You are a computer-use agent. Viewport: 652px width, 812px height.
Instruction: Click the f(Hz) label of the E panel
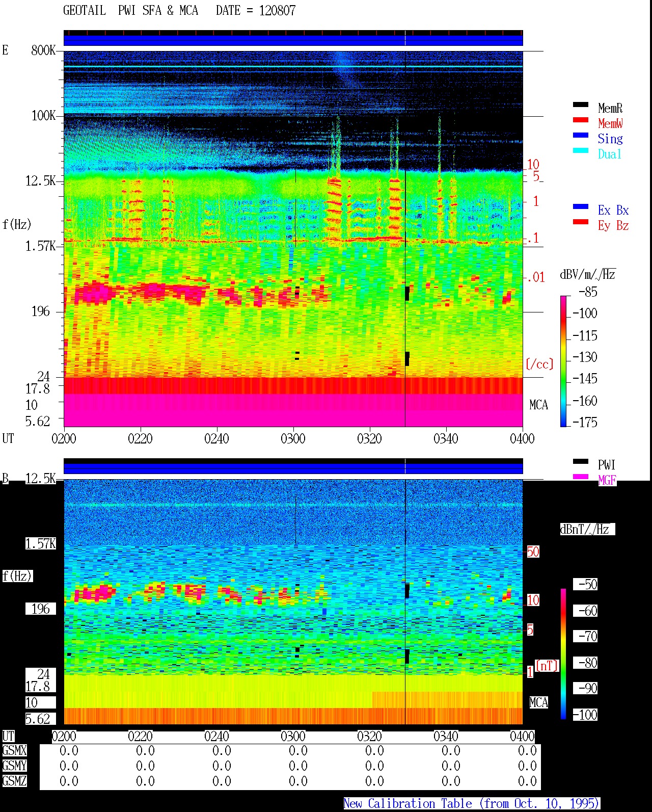[x=17, y=224]
